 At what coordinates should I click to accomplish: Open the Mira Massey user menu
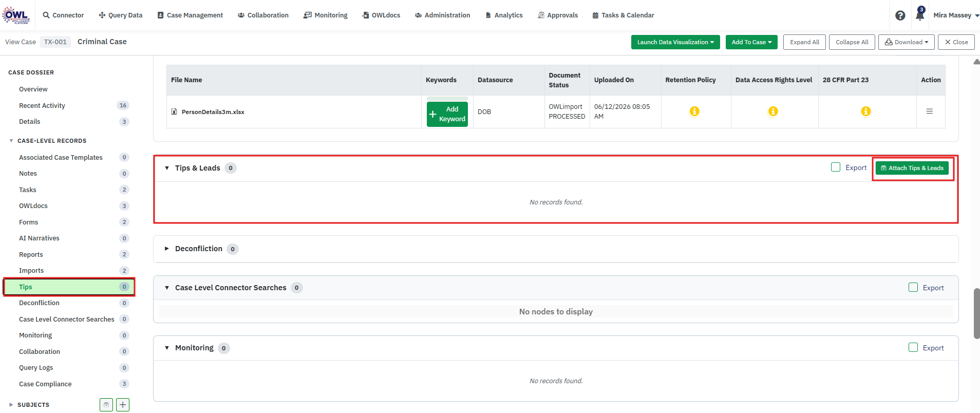tap(956, 15)
